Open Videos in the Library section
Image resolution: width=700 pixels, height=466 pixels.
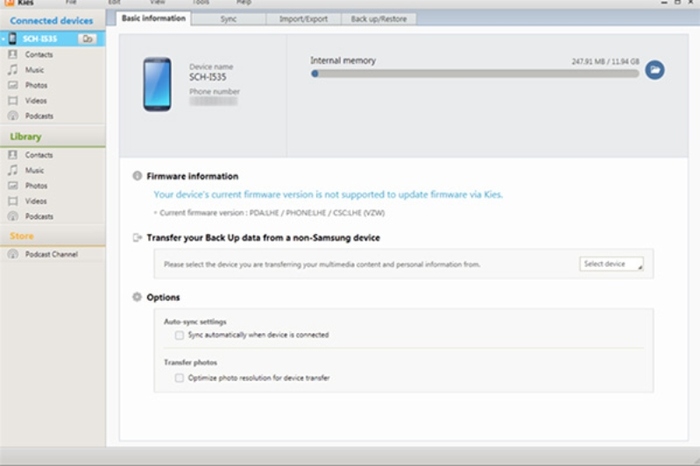[35, 201]
